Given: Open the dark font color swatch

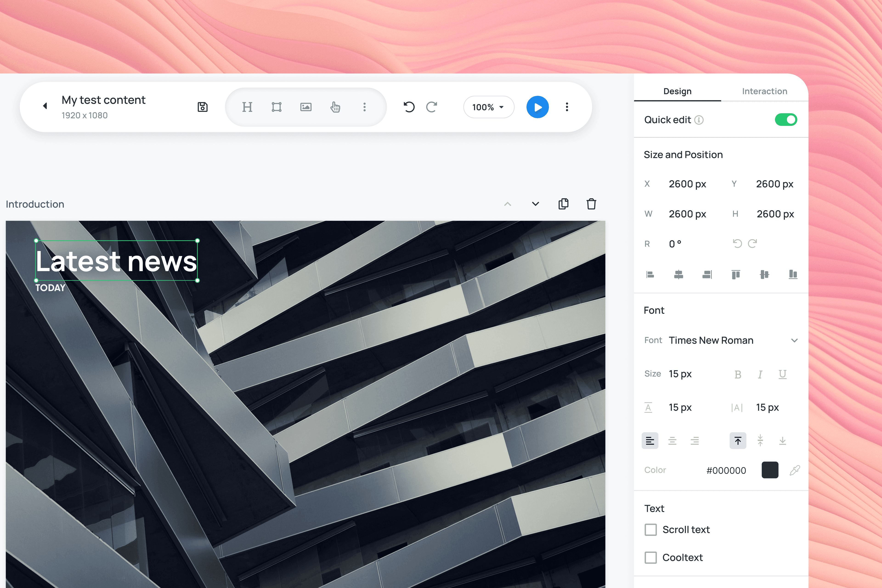Looking at the screenshot, I should click(x=769, y=470).
